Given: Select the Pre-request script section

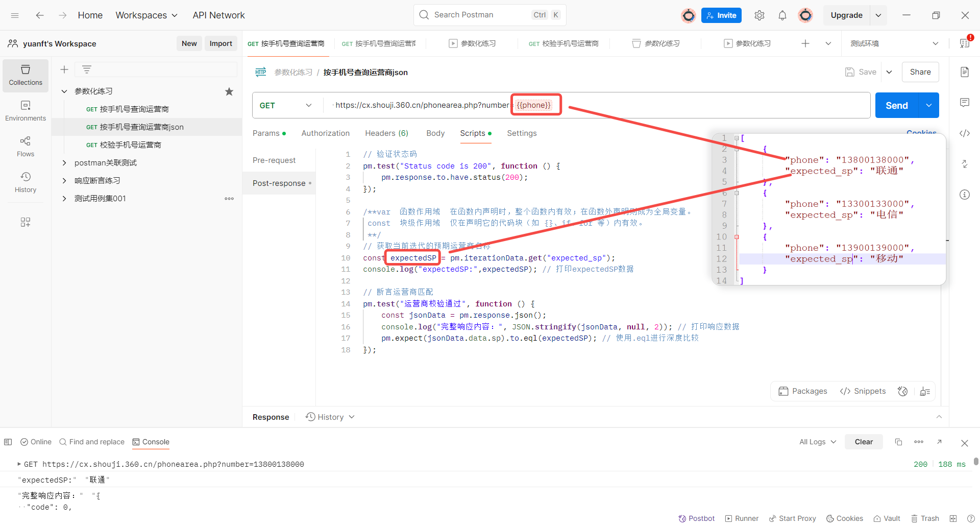Looking at the screenshot, I should 274,160.
